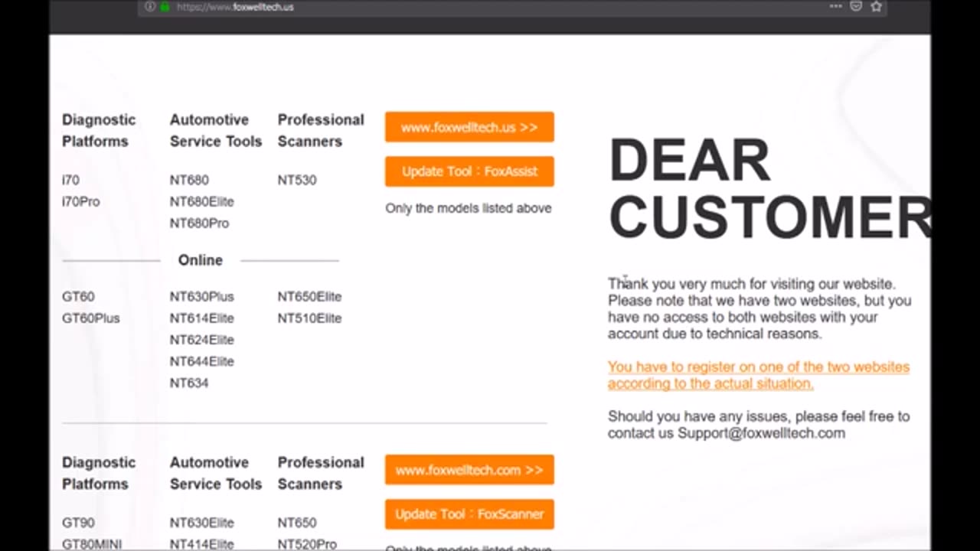Click Automotive Service Tools heading above NT630Elite
980x551 pixels.
click(x=216, y=473)
